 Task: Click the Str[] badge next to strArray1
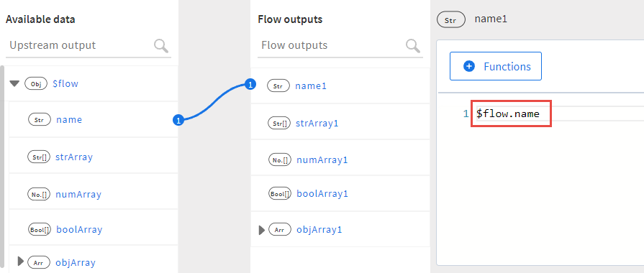tap(279, 123)
